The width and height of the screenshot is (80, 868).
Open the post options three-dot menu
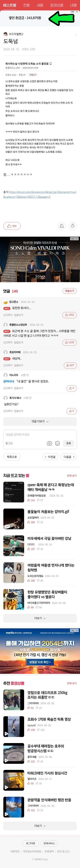pos(76,34)
